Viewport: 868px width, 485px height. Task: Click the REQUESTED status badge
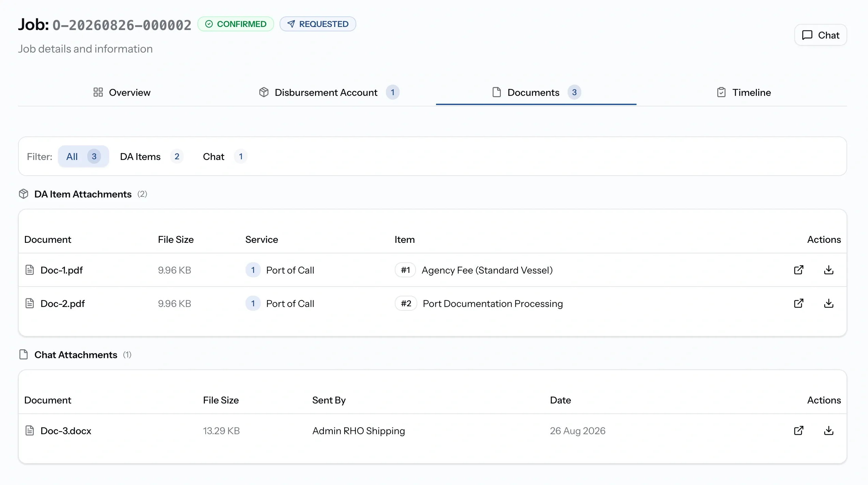point(318,24)
